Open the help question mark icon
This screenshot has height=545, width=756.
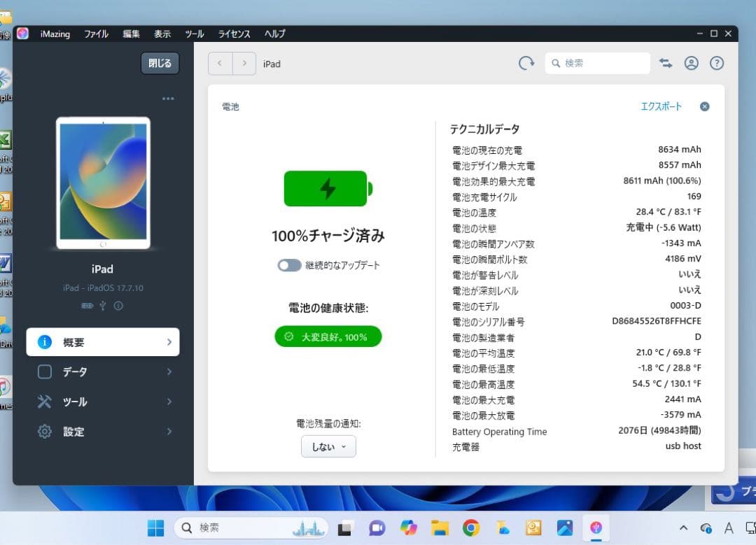click(x=717, y=63)
